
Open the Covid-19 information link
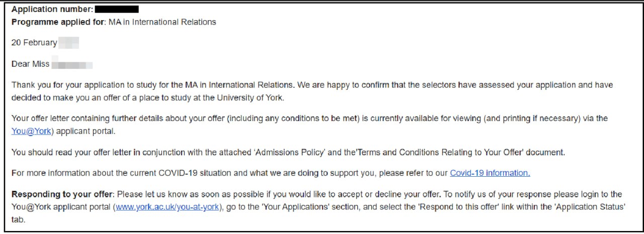tap(490, 173)
